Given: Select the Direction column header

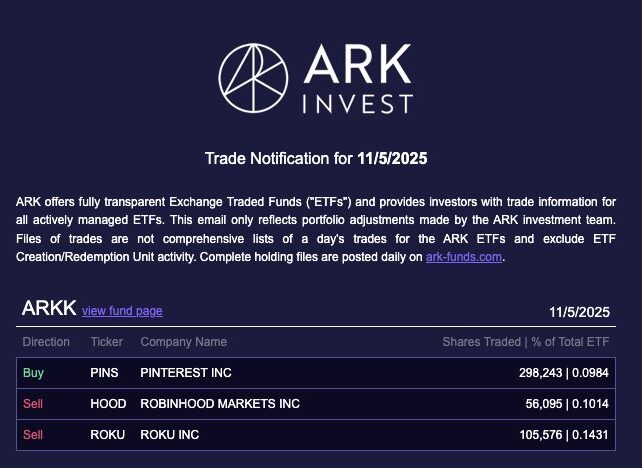Looking at the screenshot, I should tap(46, 342).
